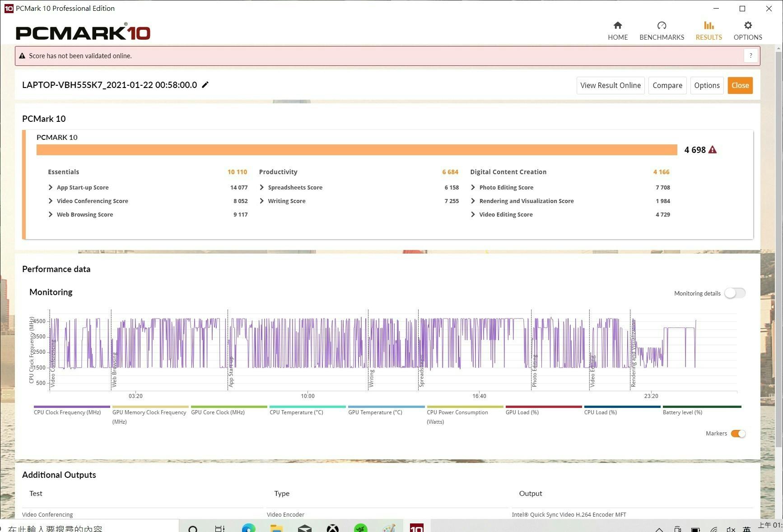783x532 pixels.
Task: Click the Compare button
Action: click(x=667, y=85)
